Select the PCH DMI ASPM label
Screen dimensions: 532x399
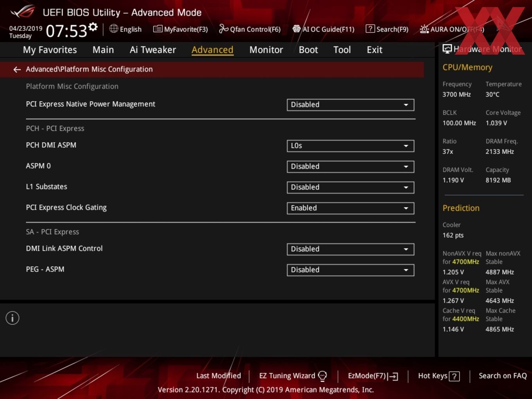[x=51, y=145]
